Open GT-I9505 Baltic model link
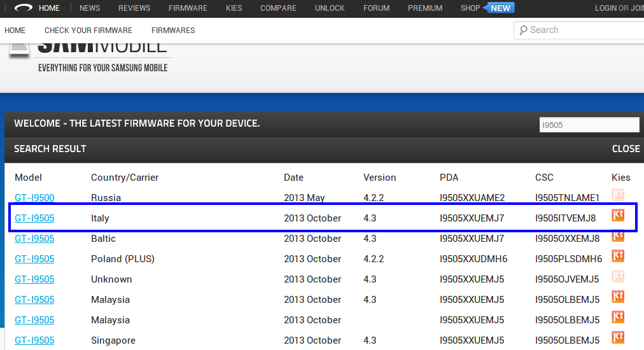644x350 pixels. pos(34,239)
